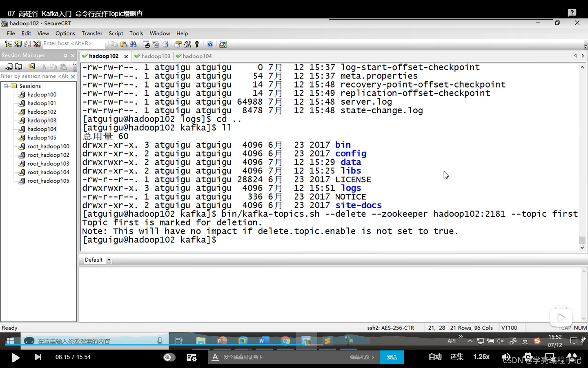The width and height of the screenshot is (588, 368).
Task: Collapse the Sessions tree folder
Action: click(x=6, y=86)
